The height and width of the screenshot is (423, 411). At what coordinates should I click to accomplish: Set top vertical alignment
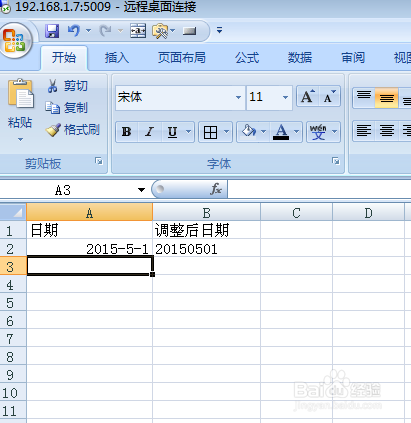coord(364,97)
